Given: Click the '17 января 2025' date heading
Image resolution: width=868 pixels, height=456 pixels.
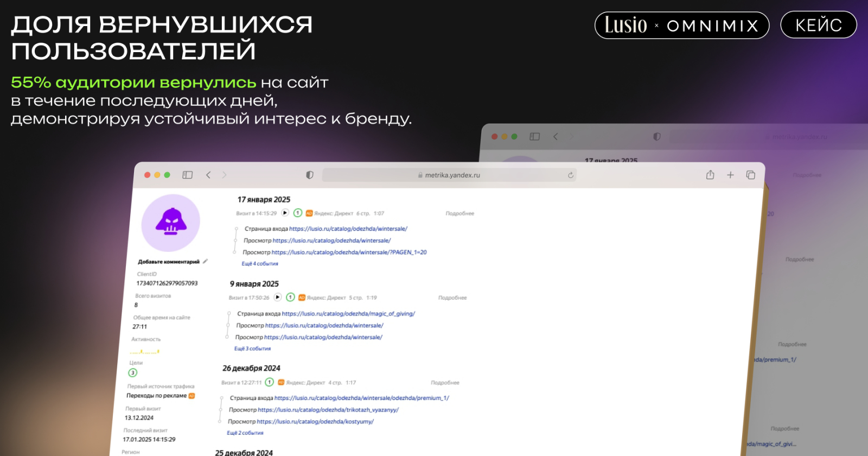Looking at the screenshot, I should [x=264, y=200].
